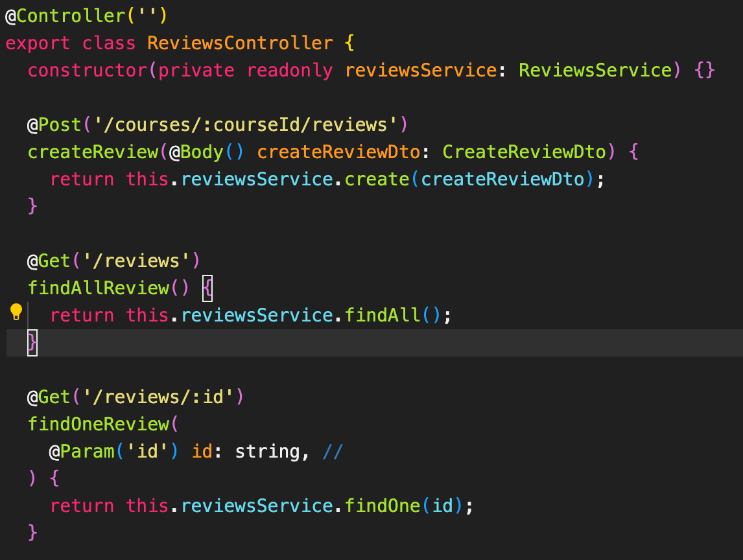
Task: Click the export keyword
Action: point(38,43)
